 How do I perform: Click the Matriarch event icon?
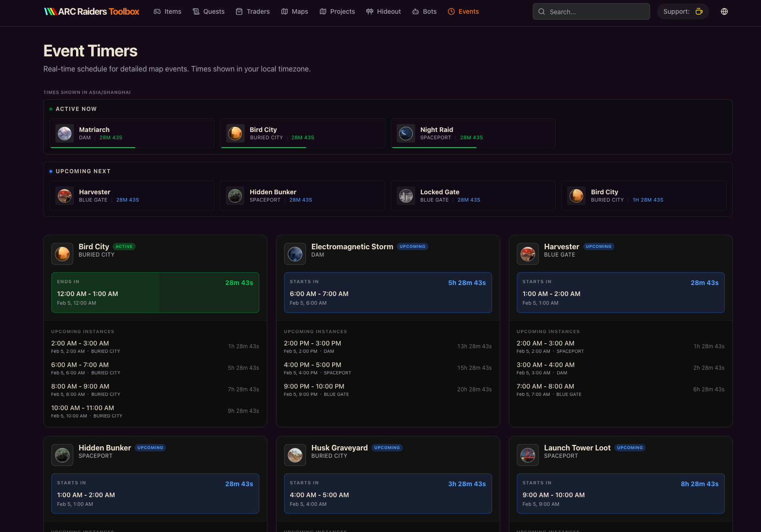point(65,133)
